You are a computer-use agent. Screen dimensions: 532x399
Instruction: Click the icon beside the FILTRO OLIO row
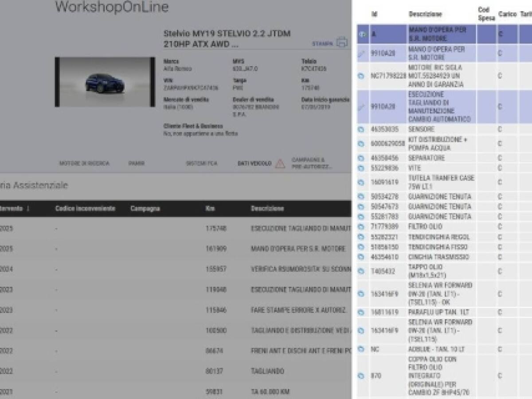click(x=361, y=227)
